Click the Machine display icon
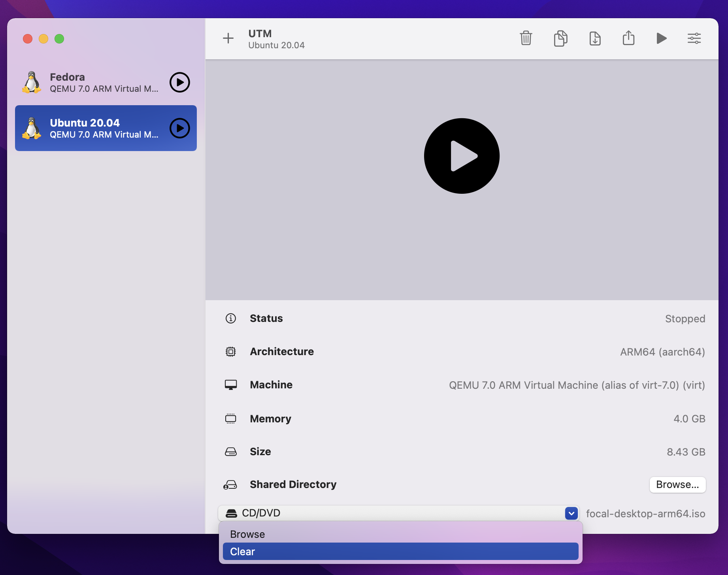Viewport: 728px width, 575px height. click(231, 385)
